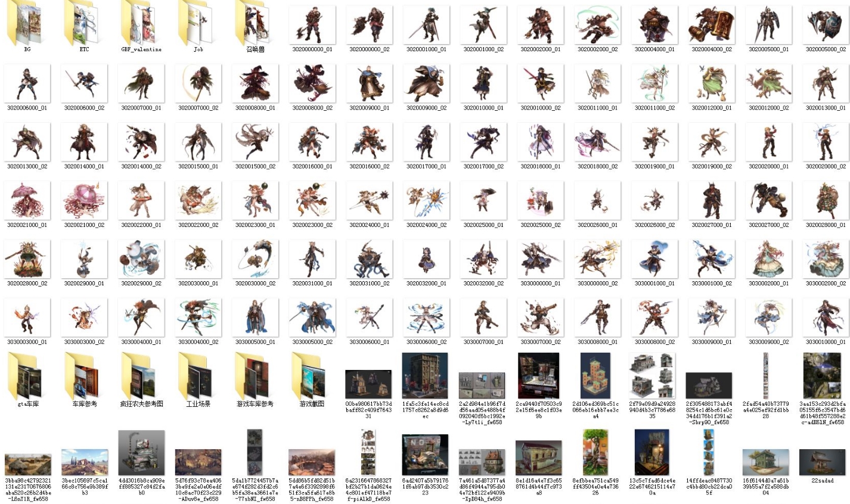This screenshot has height=504, width=850.
Task: Open the gta车库 folder
Action: [x=25, y=376]
